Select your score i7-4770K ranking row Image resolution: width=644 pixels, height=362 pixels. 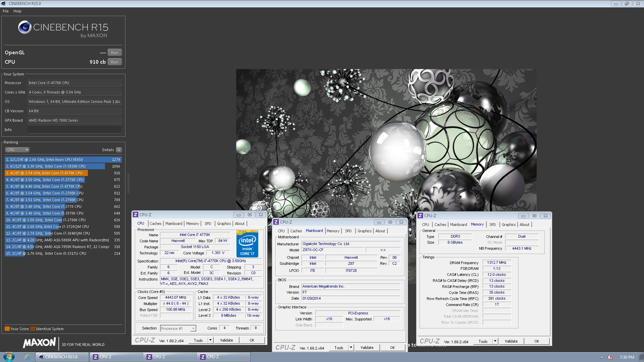(63, 173)
